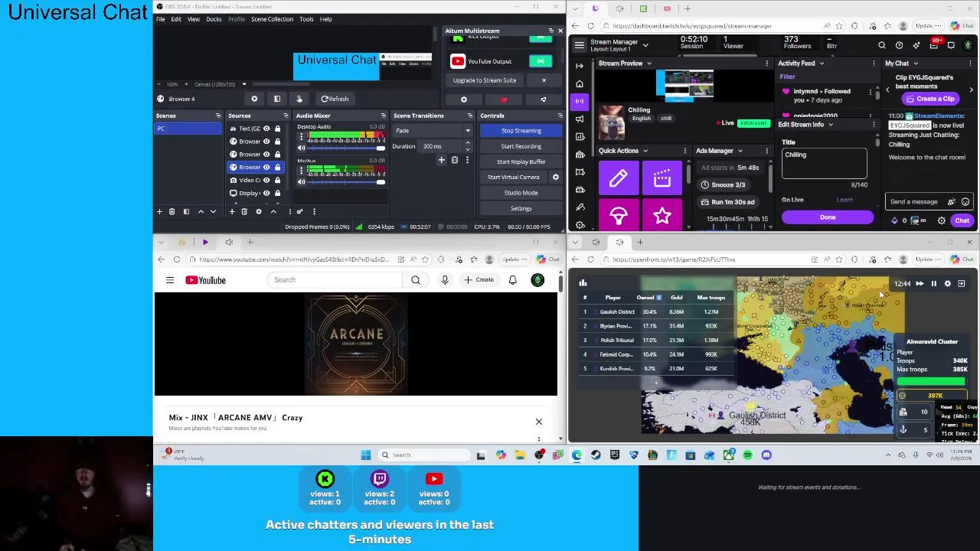
Task: Open Twitch search magnifier icon
Action: tap(882, 45)
